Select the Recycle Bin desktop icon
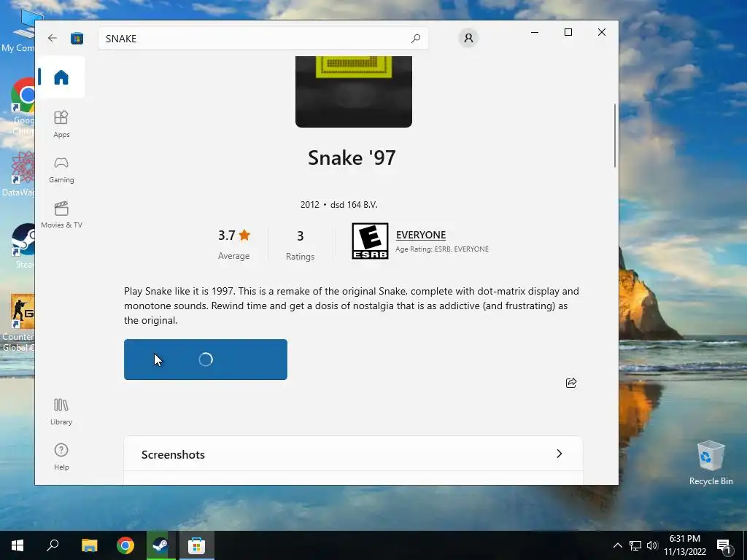The width and height of the screenshot is (747, 560). 711,462
